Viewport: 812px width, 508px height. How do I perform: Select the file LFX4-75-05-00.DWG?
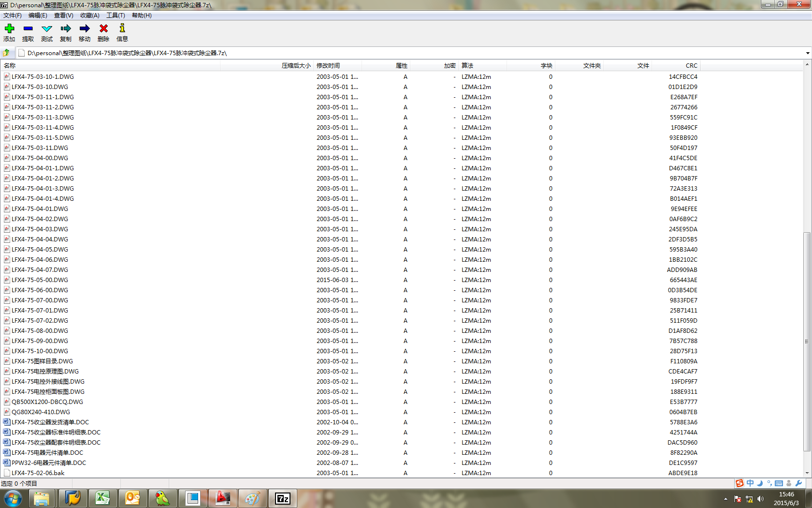(x=40, y=280)
